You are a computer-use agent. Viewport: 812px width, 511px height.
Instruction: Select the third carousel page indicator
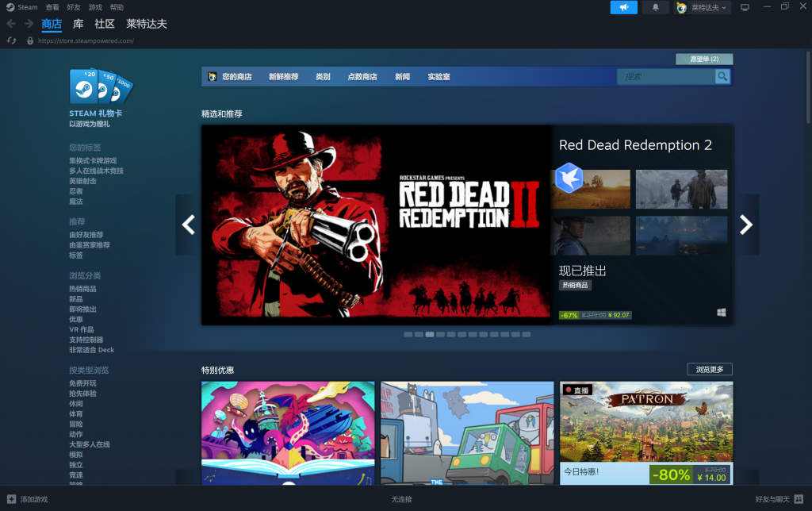pyautogui.click(x=430, y=334)
